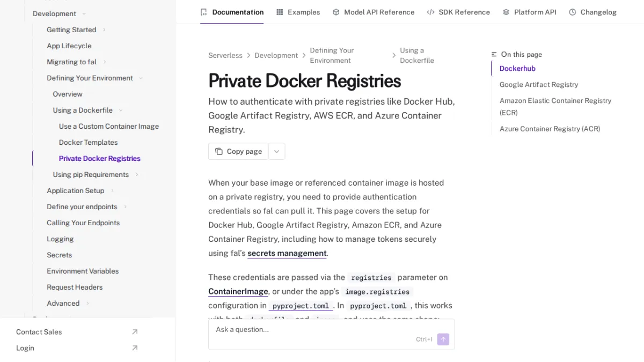Screen dimensions: 644x362
Task: Switch to Model API Reference tab
Action: point(374,12)
